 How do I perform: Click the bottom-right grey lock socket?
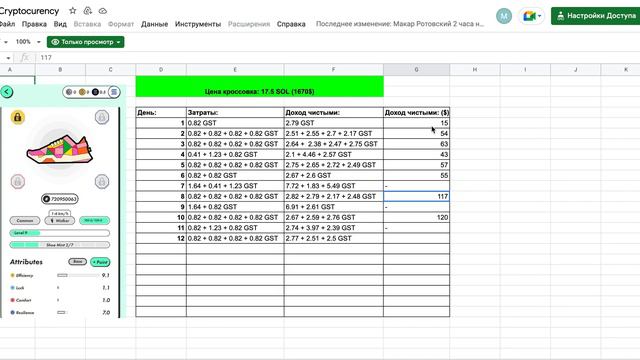click(102, 181)
